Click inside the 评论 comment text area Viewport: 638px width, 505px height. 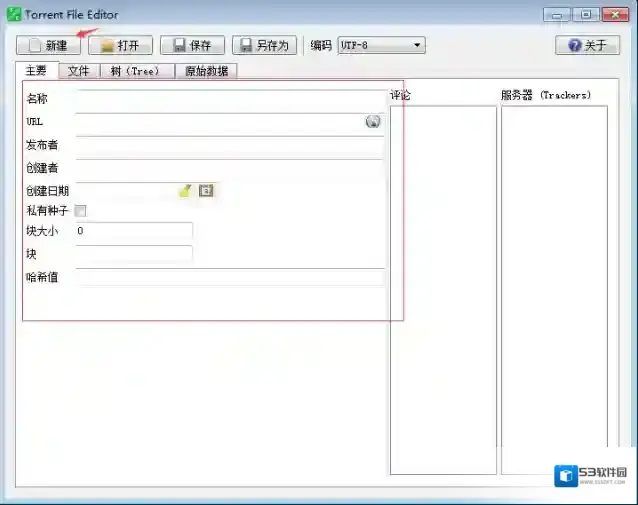pyautogui.click(x=443, y=290)
